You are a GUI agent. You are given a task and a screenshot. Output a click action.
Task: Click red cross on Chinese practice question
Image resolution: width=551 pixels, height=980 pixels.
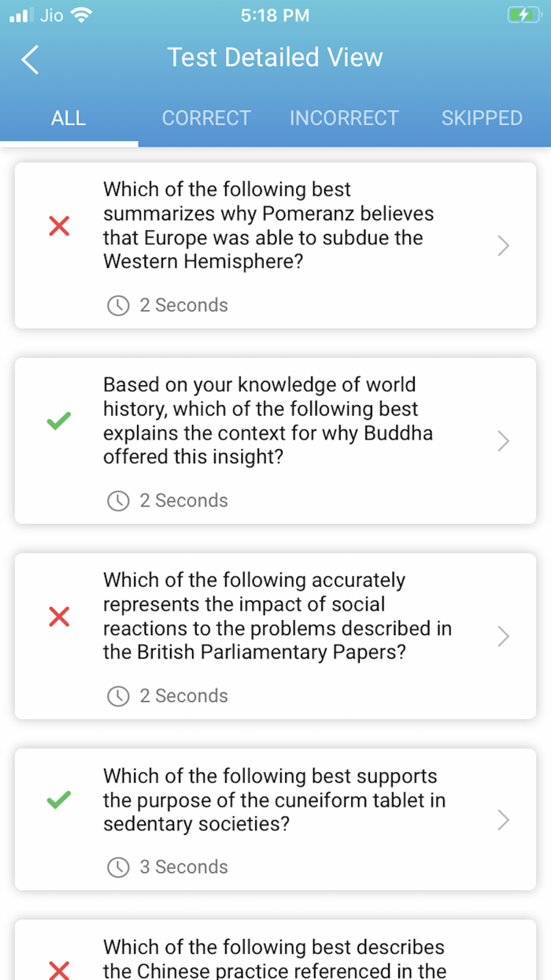pos(59,969)
